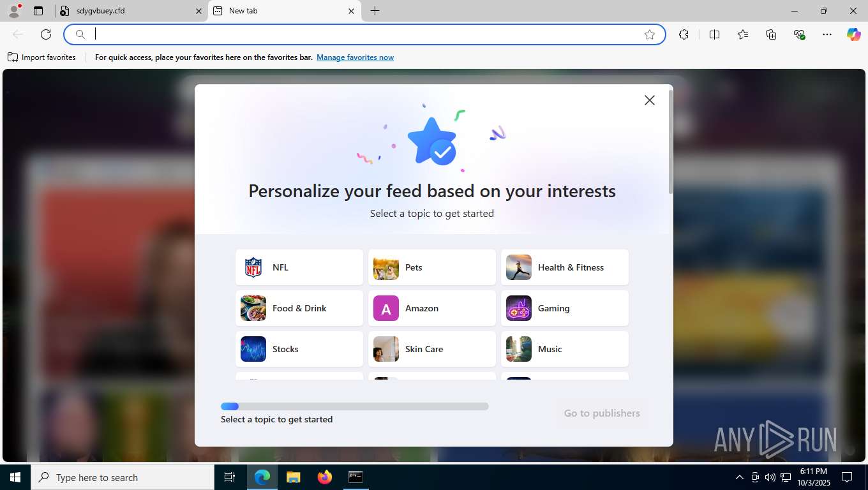Image resolution: width=868 pixels, height=490 pixels.
Task: Open the Favorites hub icon
Action: click(x=743, y=34)
